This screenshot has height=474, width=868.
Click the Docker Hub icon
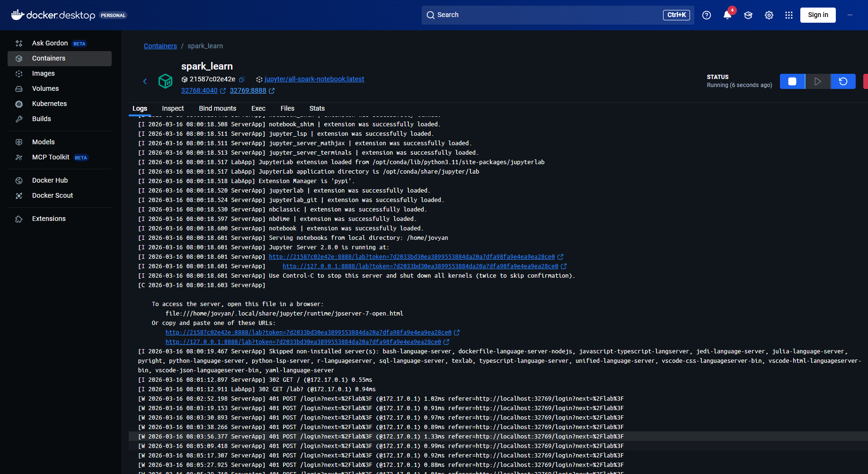point(19,181)
